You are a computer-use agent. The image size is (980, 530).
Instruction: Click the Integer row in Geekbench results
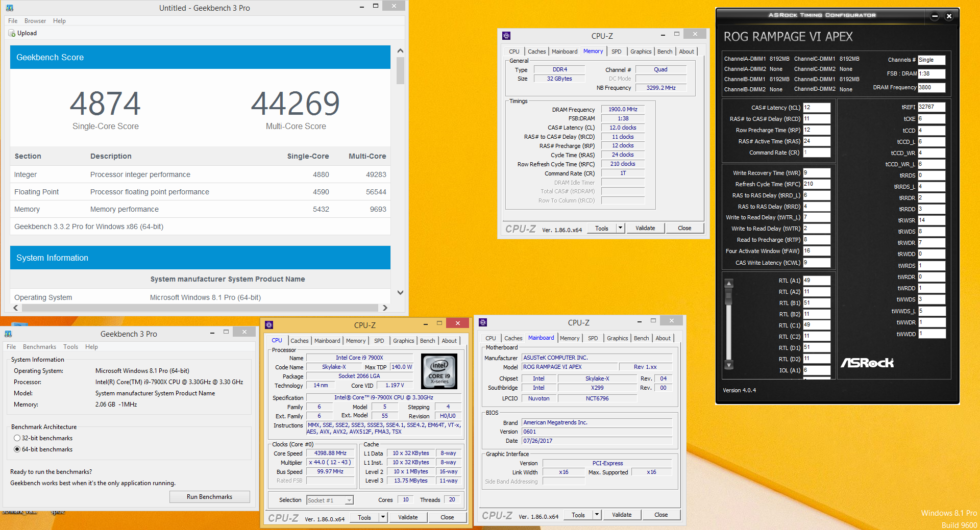point(200,174)
